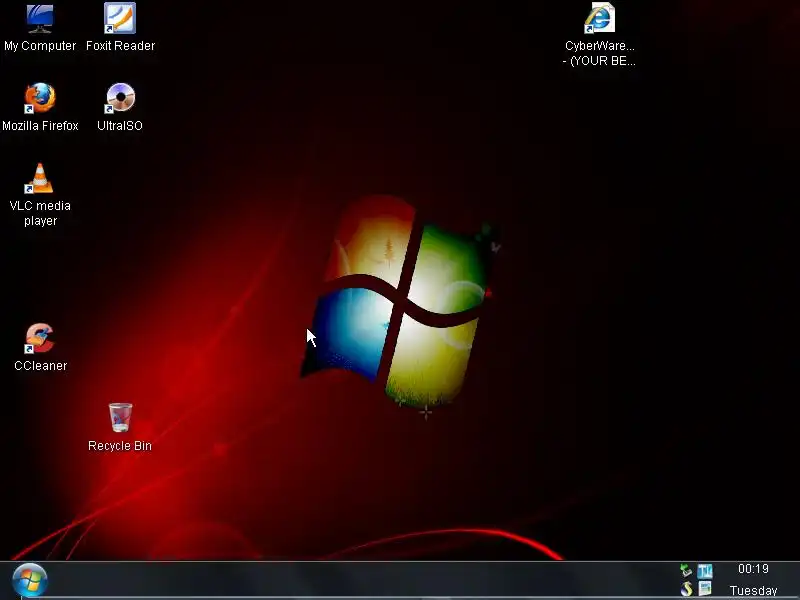
Task: Select the Mozilla Firefox shortcut icon
Action: pyautogui.click(x=39, y=98)
